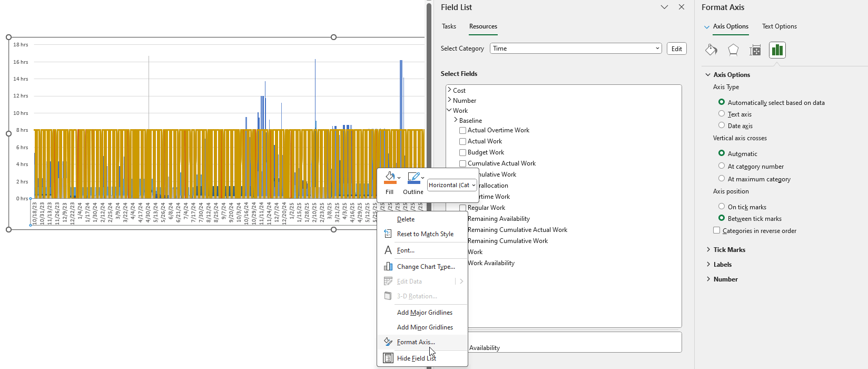Viewport: 868px width, 369px height.
Task: Open Field List pane options arrow
Action: point(664,7)
